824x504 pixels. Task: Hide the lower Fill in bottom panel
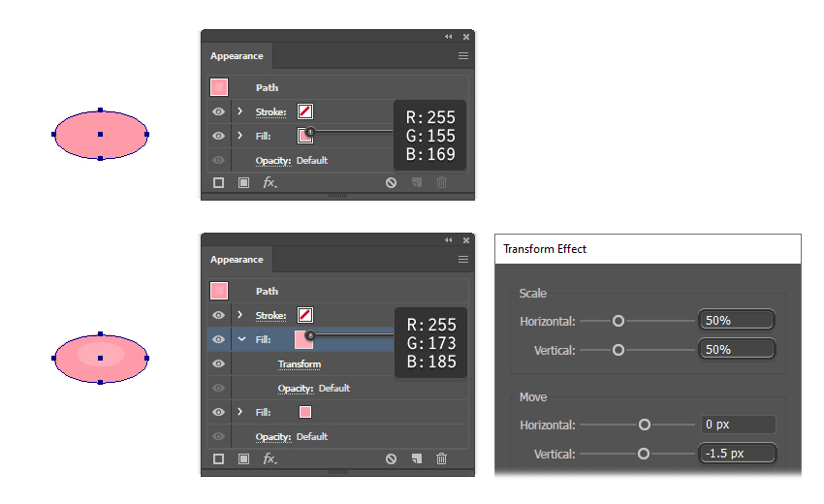218,412
